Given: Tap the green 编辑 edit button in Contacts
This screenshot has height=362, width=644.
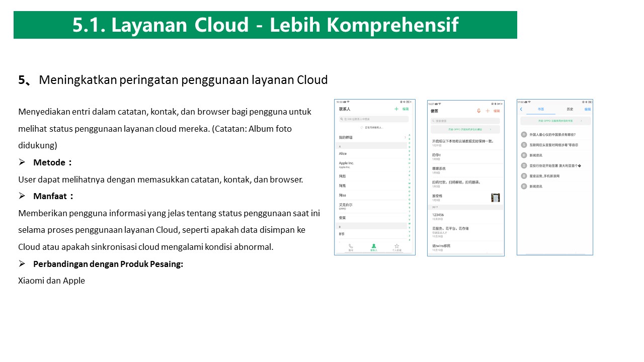Looking at the screenshot, I should pyautogui.click(x=406, y=109).
